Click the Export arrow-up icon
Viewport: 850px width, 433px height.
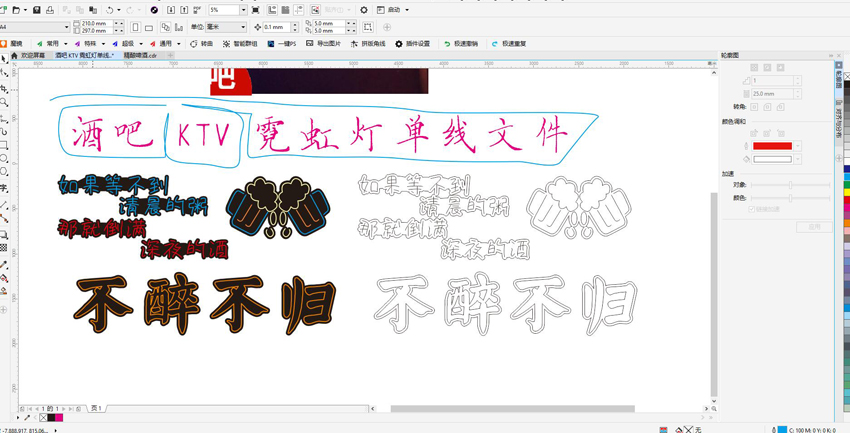point(184,10)
